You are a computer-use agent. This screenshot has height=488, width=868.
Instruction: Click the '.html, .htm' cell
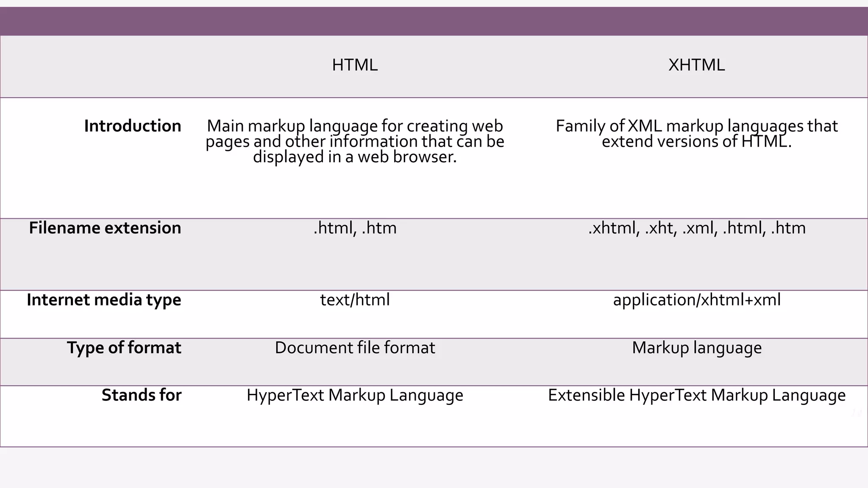pos(355,228)
